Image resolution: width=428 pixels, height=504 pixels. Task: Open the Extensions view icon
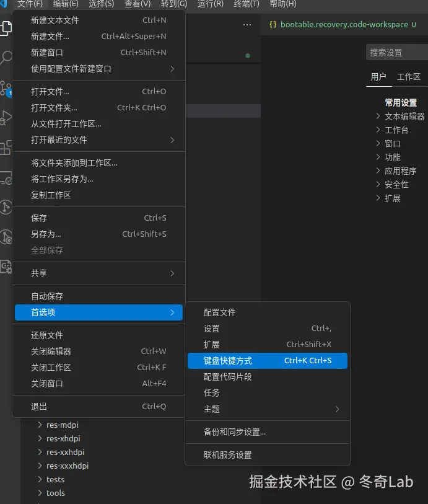tap(6, 148)
